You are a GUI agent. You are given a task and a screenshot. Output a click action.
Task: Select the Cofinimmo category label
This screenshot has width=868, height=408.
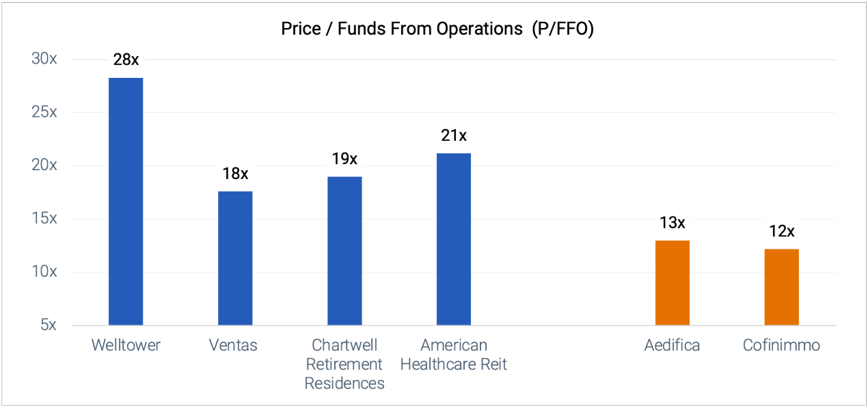781,345
